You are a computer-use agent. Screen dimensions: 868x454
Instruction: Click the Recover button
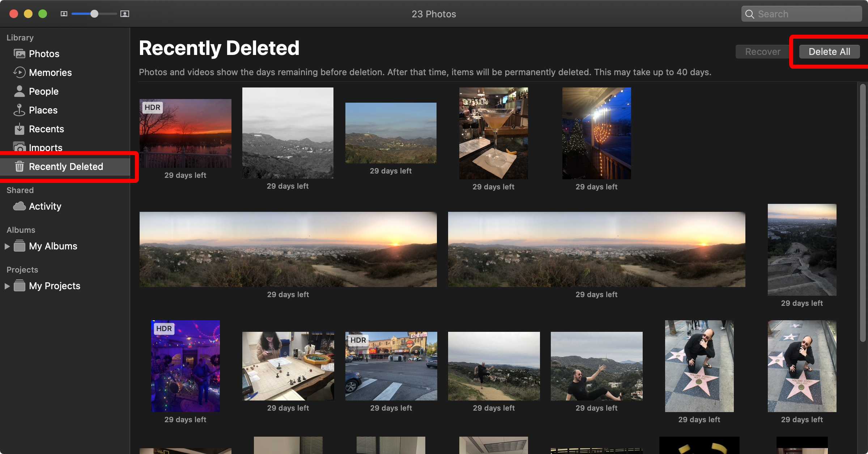click(x=762, y=52)
